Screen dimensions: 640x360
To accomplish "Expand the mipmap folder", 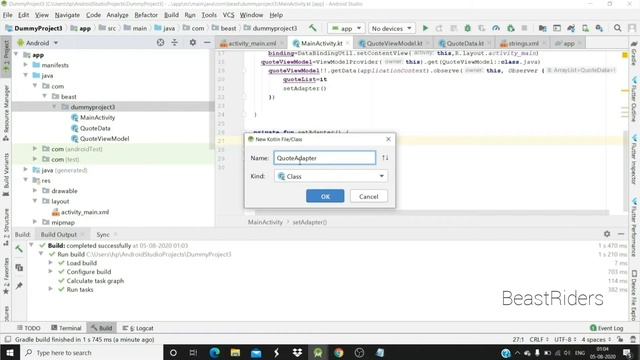I will (x=35, y=222).
